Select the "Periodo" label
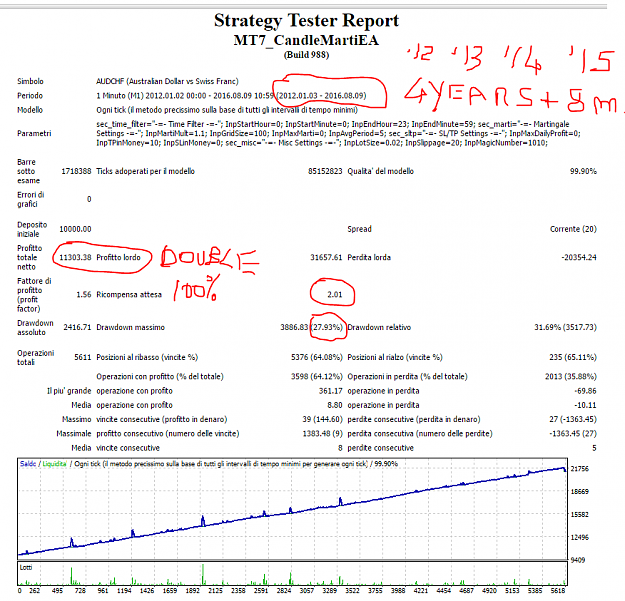Image resolution: width=625 pixels, height=601 pixels. pos(30,96)
